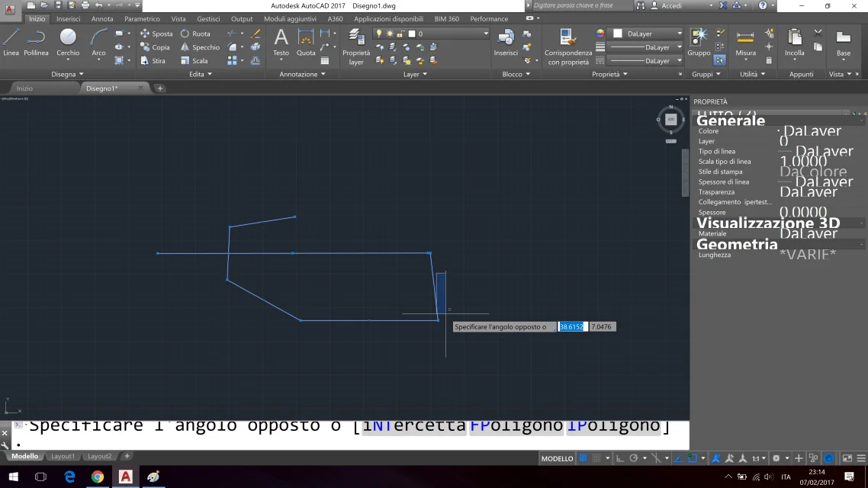This screenshot has height=488, width=868.
Task: Click the FPoligono command option
Action: point(516,425)
